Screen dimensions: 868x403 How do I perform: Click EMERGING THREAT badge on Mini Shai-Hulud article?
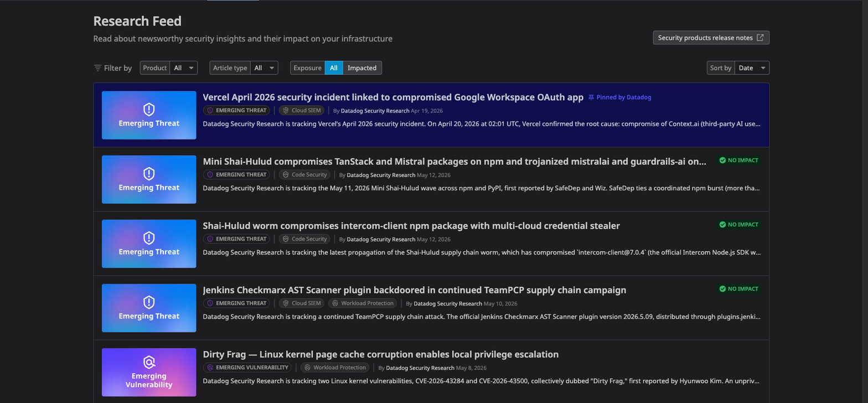click(236, 174)
